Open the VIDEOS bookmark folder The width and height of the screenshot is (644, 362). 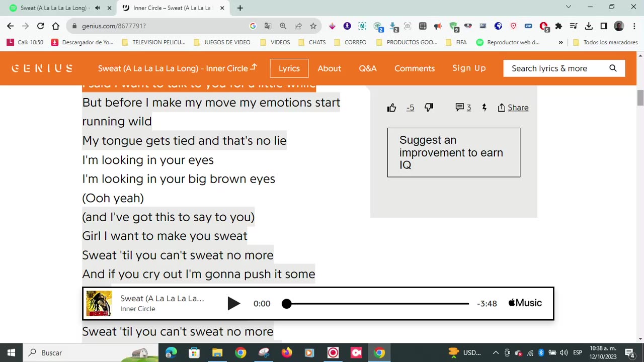(x=275, y=42)
